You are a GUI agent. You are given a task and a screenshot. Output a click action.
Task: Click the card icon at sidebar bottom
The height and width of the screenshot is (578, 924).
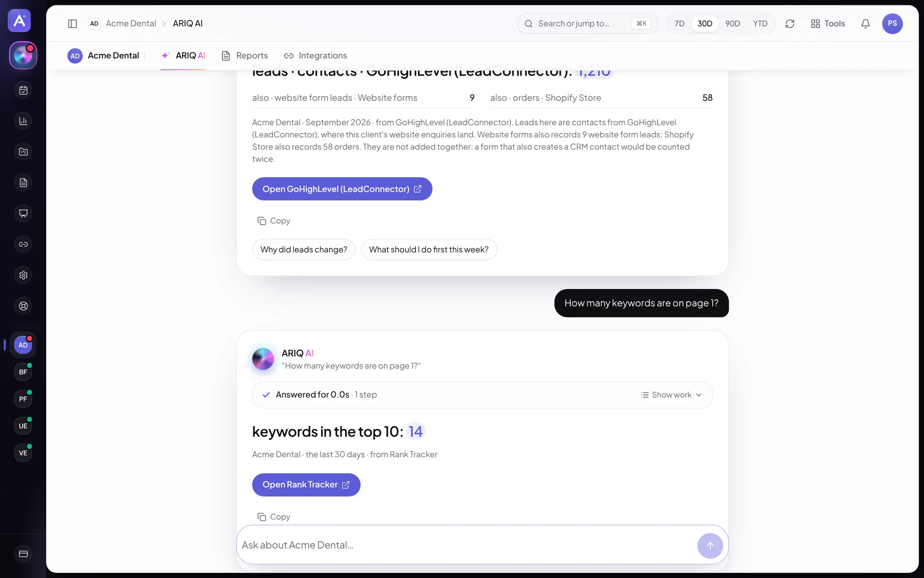[24, 554]
